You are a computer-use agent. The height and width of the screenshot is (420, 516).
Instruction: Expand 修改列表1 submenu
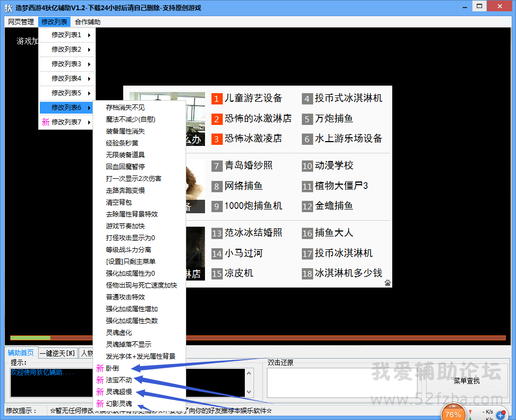coord(67,35)
